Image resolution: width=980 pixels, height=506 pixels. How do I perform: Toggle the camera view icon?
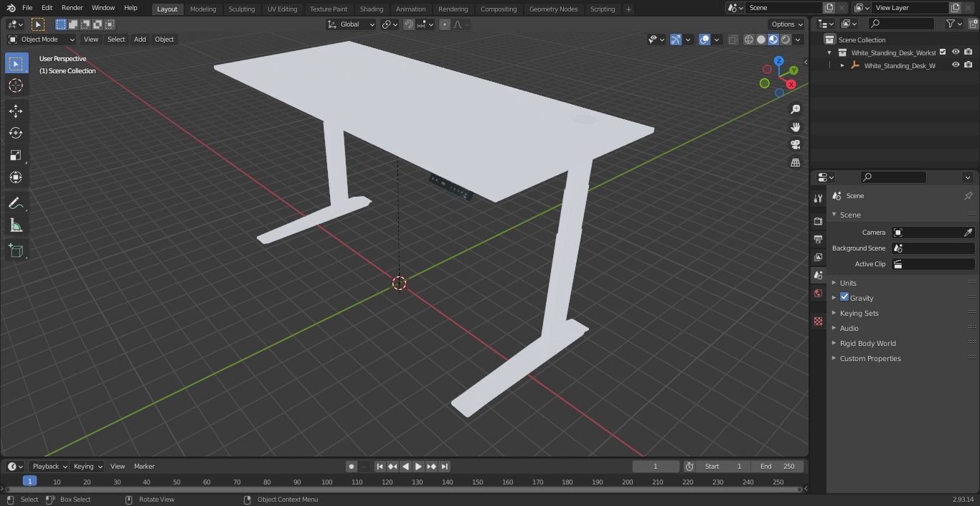tap(795, 144)
